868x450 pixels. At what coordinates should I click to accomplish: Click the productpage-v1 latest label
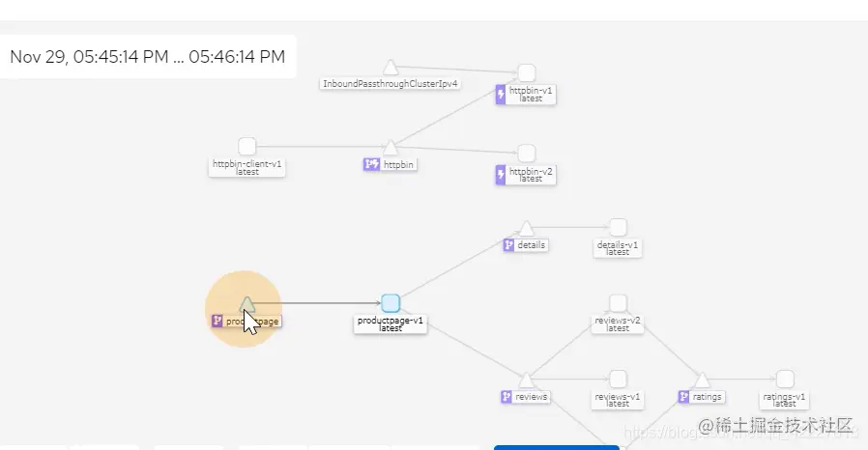coord(391,323)
